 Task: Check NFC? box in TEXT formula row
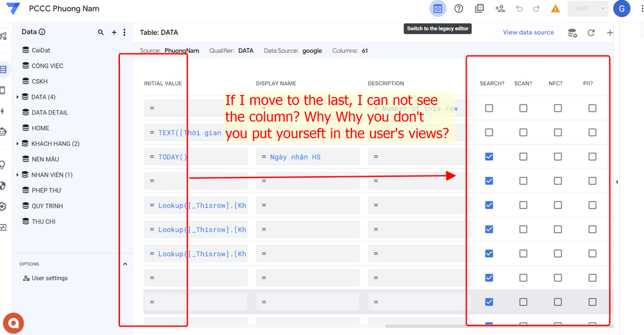(558, 132)
